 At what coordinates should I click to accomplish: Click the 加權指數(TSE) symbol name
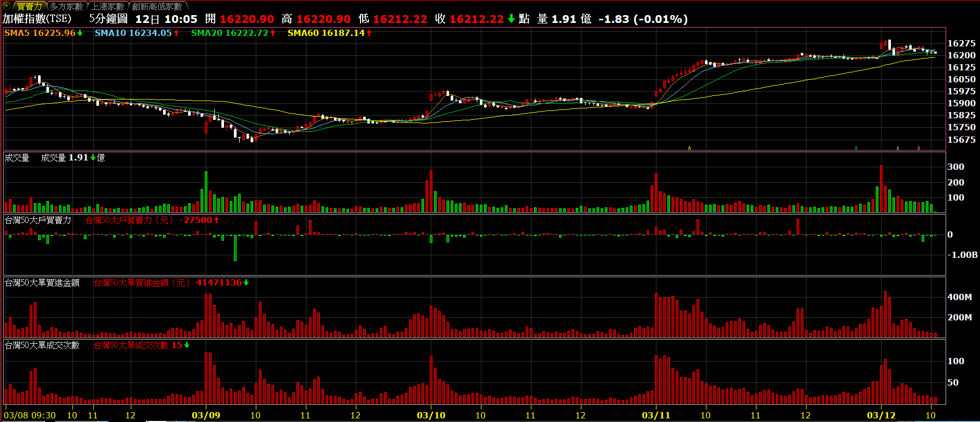point(37,19)
